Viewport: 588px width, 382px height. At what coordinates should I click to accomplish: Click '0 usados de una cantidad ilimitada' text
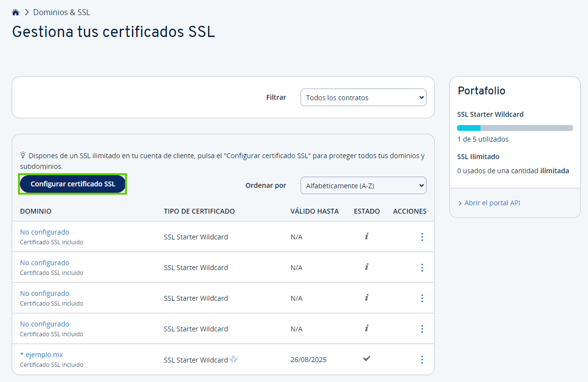513,171
